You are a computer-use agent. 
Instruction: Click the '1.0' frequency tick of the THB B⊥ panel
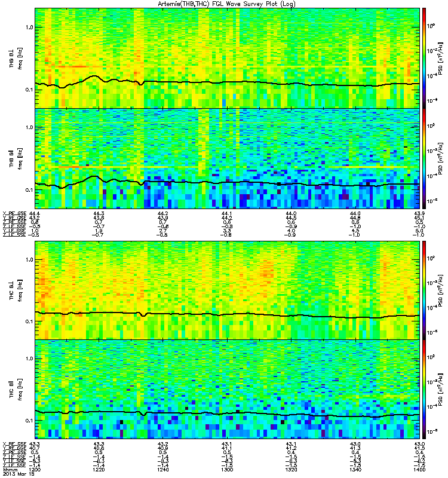pos(29,27)
